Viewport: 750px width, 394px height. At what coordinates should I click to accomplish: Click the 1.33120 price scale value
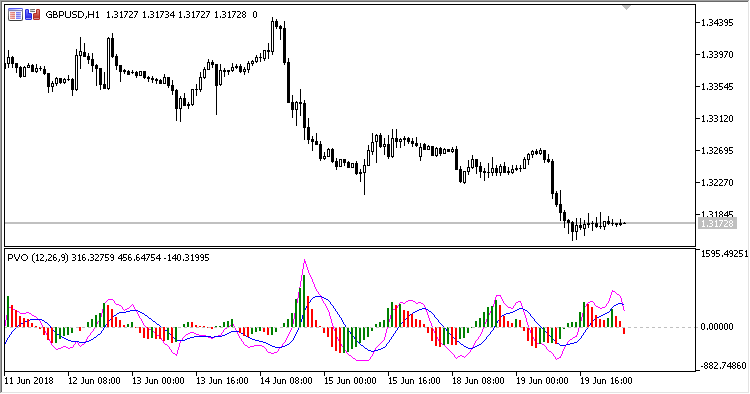(x=717, y=119)
